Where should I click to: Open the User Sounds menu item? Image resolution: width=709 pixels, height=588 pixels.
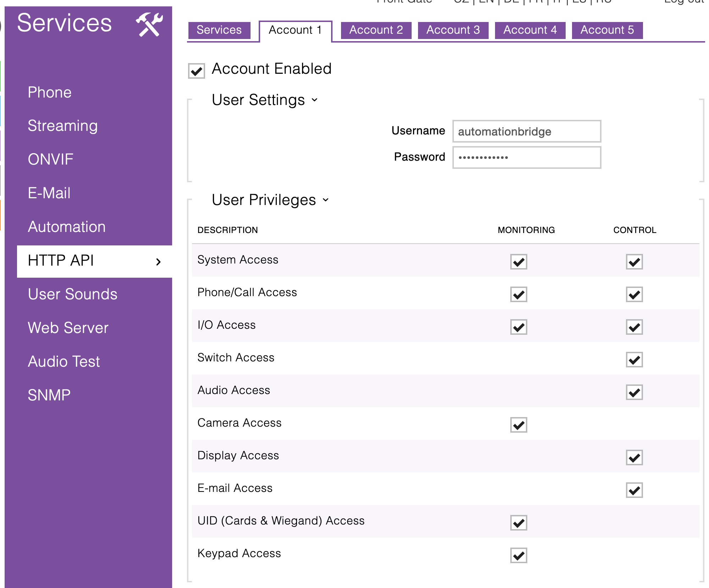point(72,294)
